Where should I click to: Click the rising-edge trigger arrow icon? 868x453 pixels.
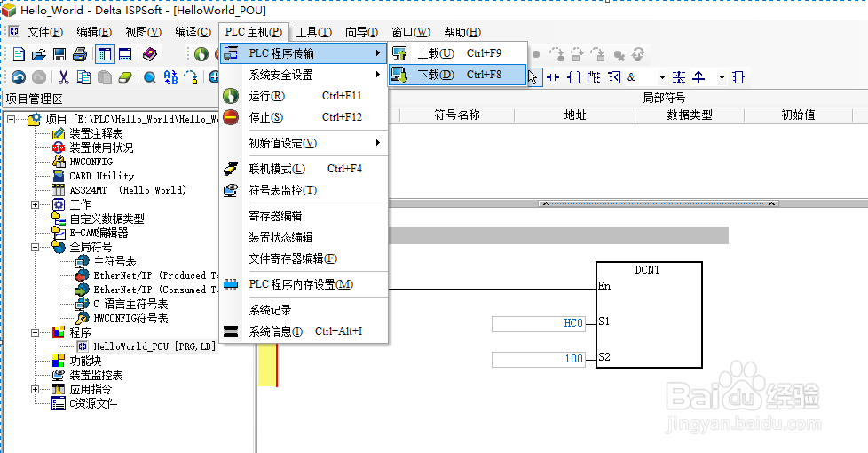pyautogui.click(x=699, y=77)
